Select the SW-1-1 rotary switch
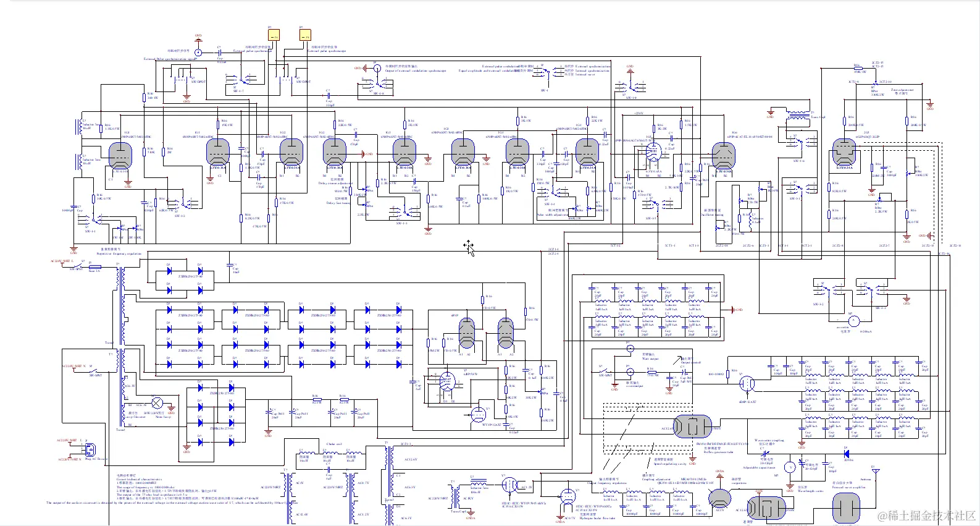 pos(93,218)
